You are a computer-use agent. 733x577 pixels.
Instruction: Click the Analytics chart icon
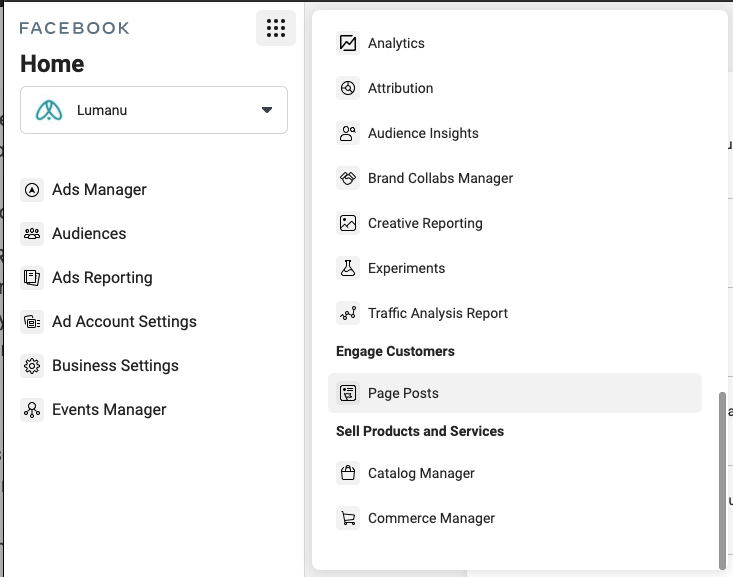click(x=348, y=43)
